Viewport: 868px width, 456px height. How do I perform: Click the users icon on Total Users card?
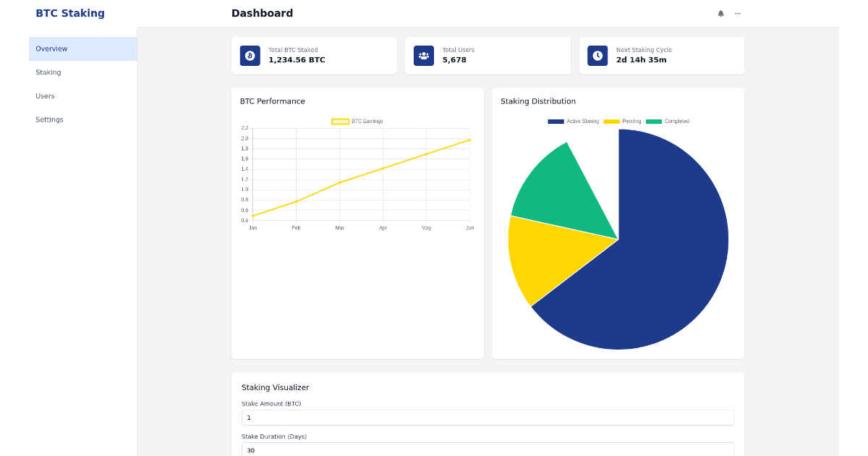[423, 56]
